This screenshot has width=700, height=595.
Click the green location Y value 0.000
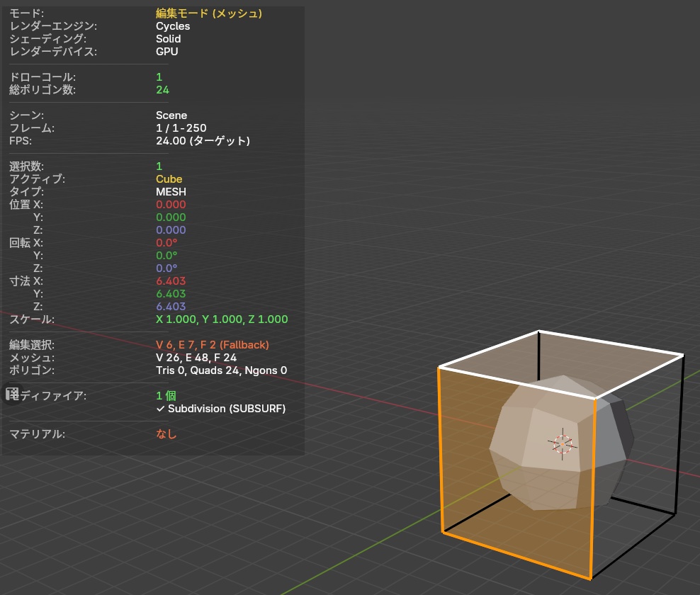[x=171, y=217]
